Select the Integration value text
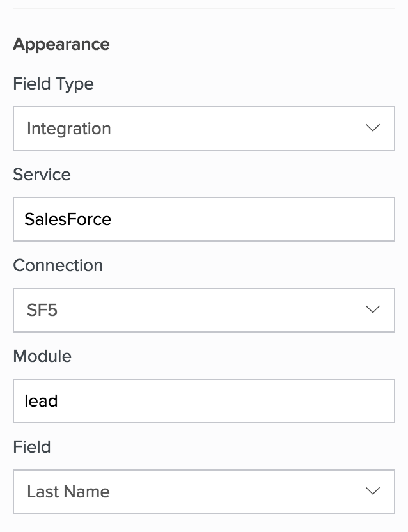 point(69,129)
